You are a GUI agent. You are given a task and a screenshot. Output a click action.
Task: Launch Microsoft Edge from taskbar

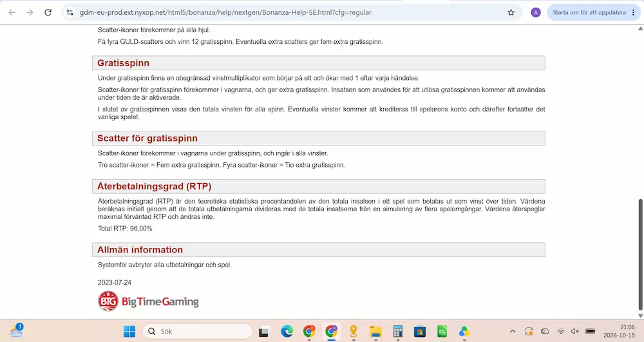point(287,331)
